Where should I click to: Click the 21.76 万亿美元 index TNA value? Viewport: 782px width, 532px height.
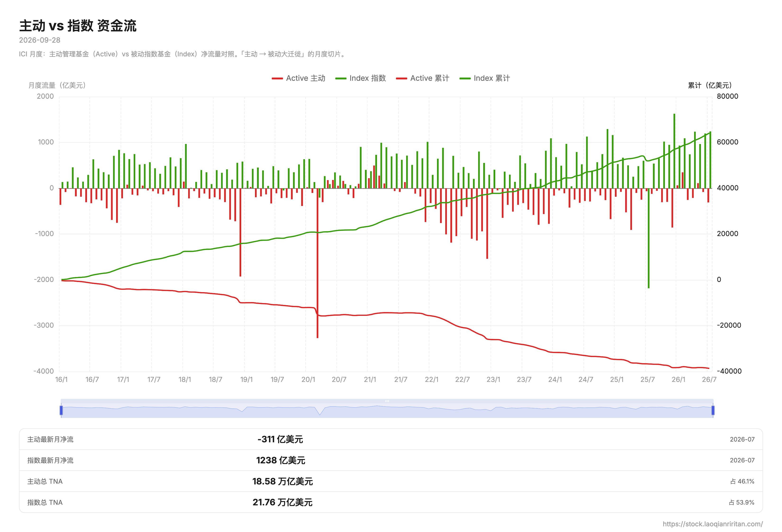pos(282,502)
